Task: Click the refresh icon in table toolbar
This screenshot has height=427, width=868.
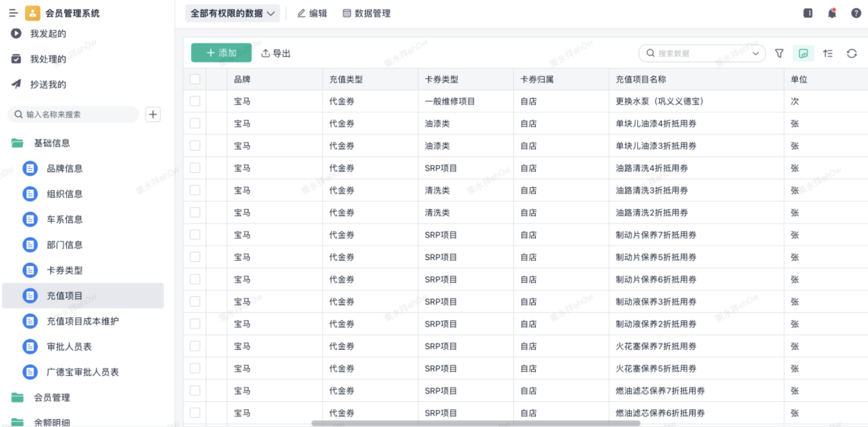Action: click(852, 54)
